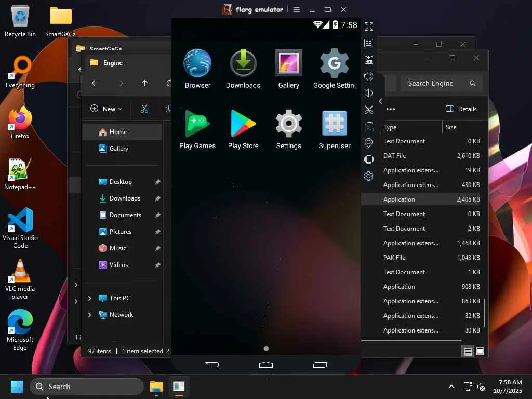Launch Play Games app

click(197, 129)
